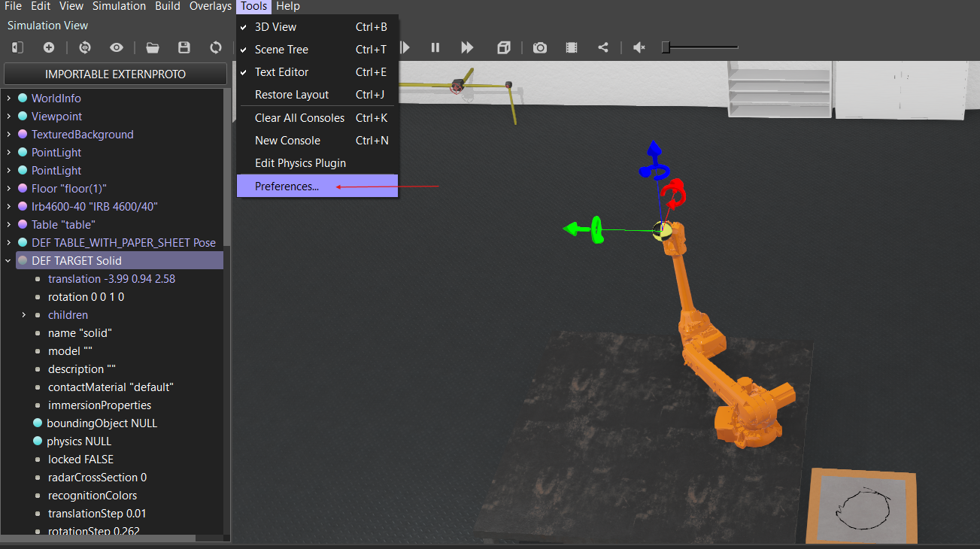Toggle the rendering cube icon

[504, 47]
